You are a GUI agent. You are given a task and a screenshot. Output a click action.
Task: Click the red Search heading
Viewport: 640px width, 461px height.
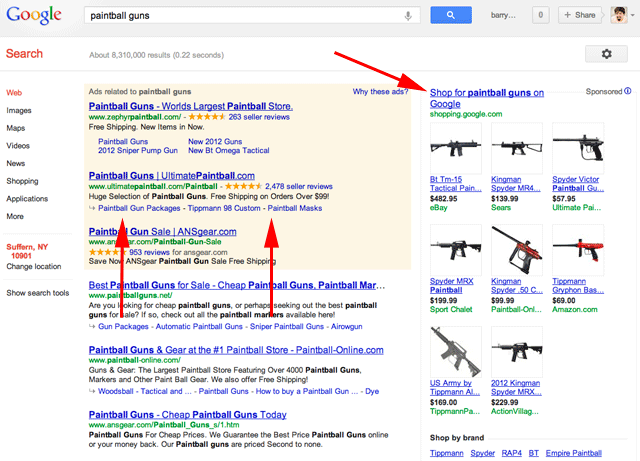(x=24, y=53)
